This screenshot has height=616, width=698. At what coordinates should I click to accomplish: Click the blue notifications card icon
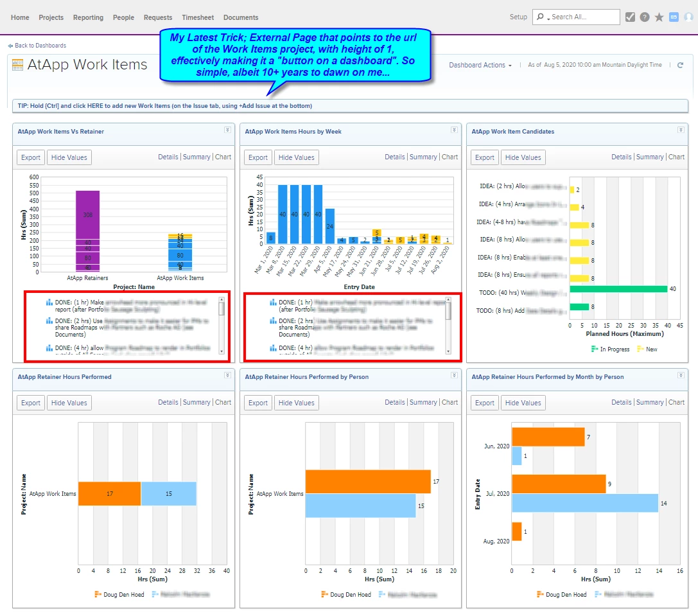click(x=674, y=17)
